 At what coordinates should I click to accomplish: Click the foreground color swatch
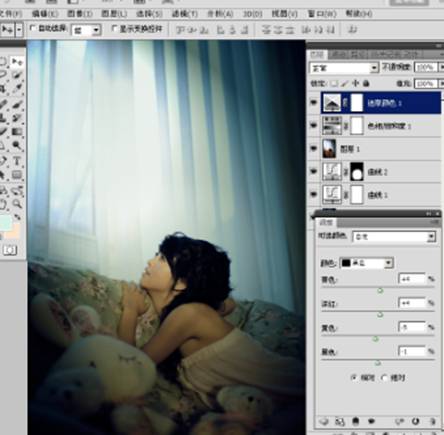point(6,222)
